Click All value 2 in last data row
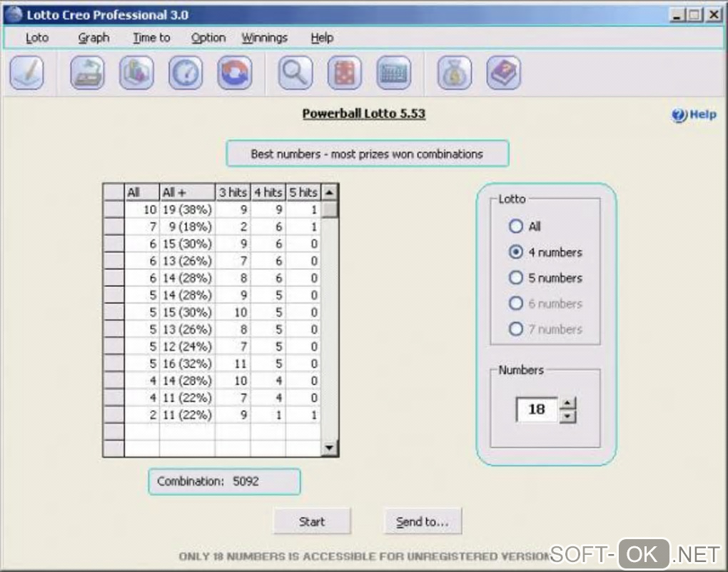 (141, 415)
